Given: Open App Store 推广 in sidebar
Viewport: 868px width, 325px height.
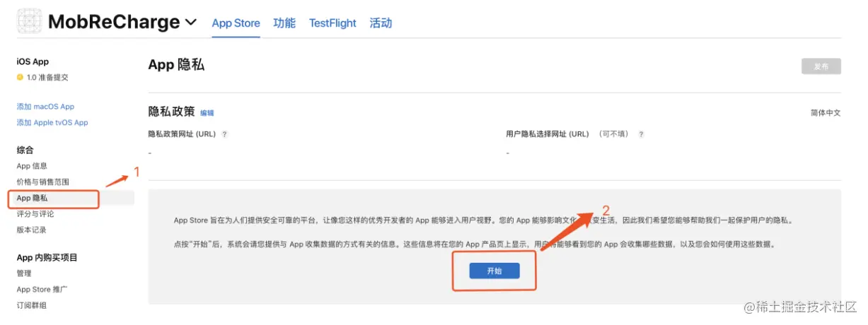Looking at the screenshot, I should 42,290.
